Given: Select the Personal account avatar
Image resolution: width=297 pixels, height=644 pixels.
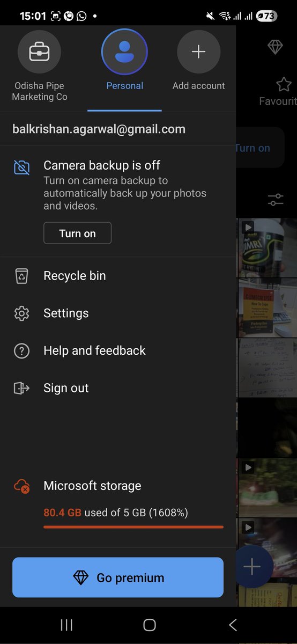Looking at the screenshot, I should (124, 53).
